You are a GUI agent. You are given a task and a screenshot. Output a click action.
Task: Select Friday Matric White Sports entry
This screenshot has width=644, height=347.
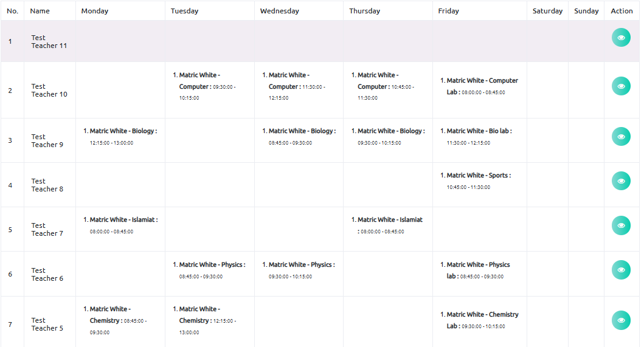pos(476,181)
